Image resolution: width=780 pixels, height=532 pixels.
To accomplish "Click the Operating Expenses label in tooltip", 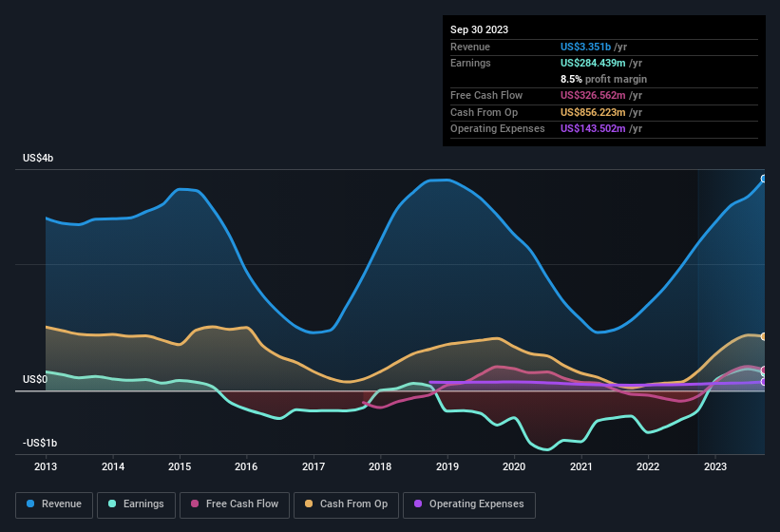I will 498,129.
